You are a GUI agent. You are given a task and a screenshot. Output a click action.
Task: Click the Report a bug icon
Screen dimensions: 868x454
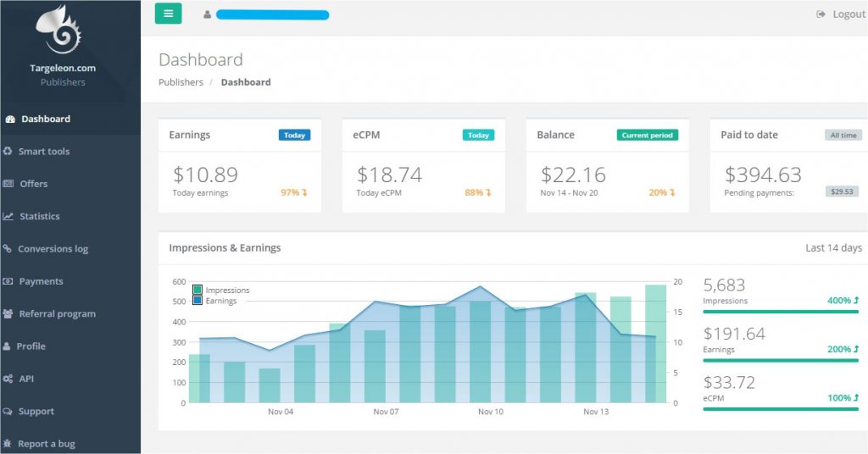[8, 444]
